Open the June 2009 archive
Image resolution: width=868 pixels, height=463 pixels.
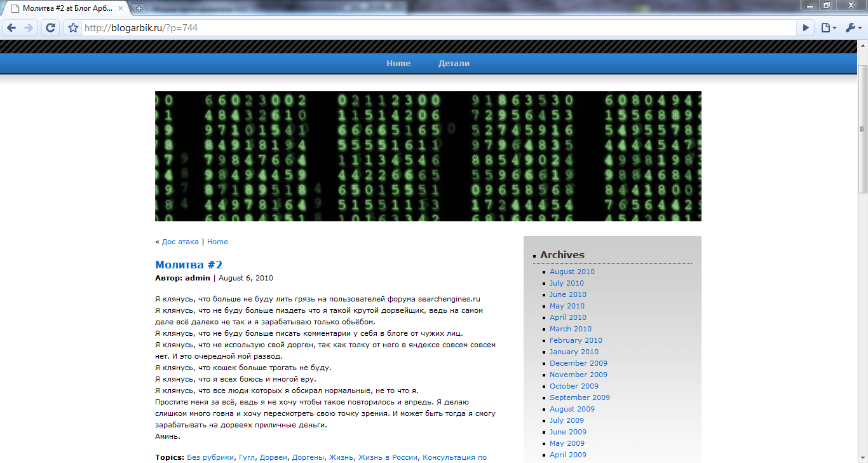coord(568,432)
